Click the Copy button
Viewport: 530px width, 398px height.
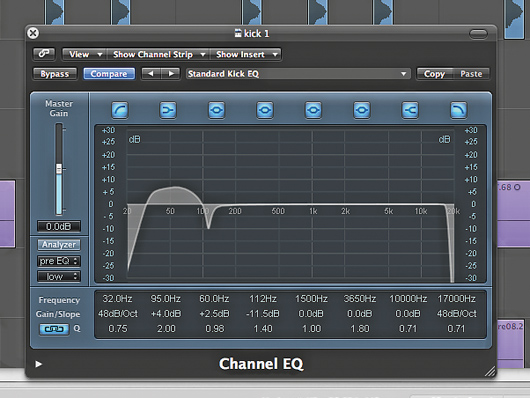tap(434, 74)
